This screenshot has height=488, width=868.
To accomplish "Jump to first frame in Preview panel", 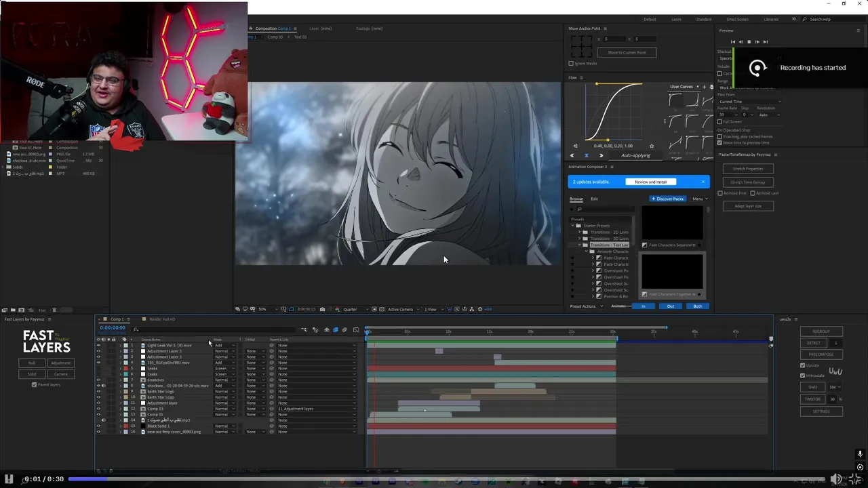I will click(732, 42).
